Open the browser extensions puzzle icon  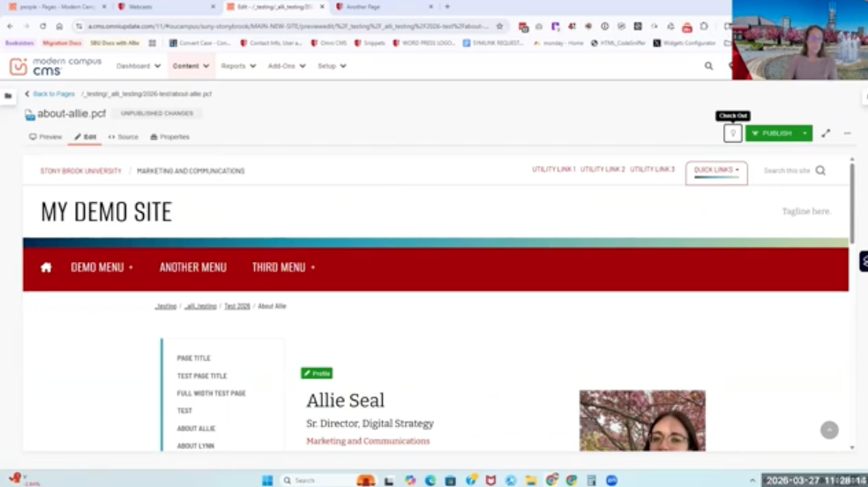coord(704,26)
